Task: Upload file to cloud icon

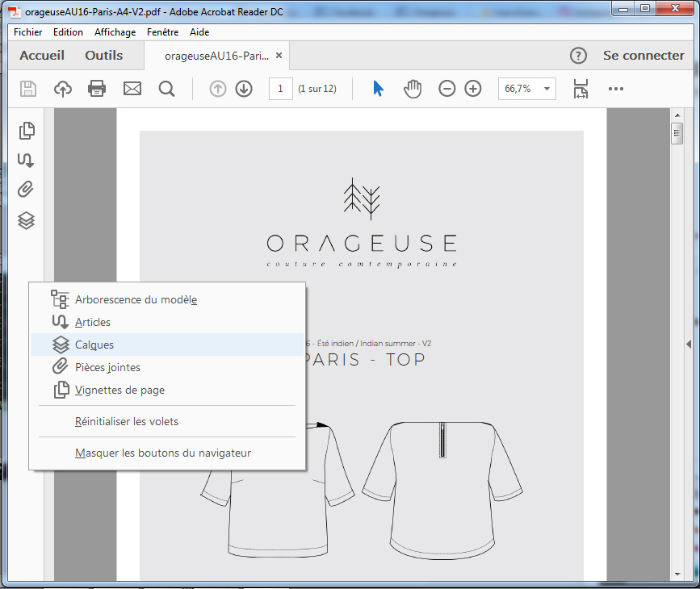Action: coord(63,89)
